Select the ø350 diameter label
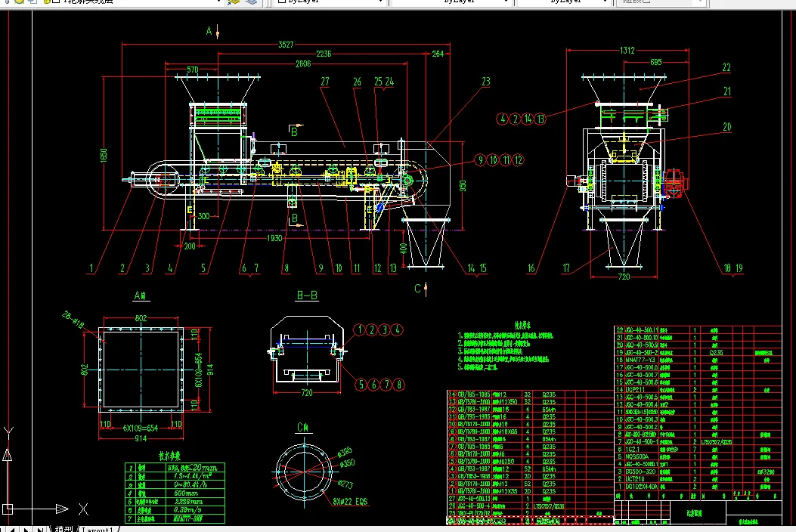796x532 pixels. (x=347, y=463)
